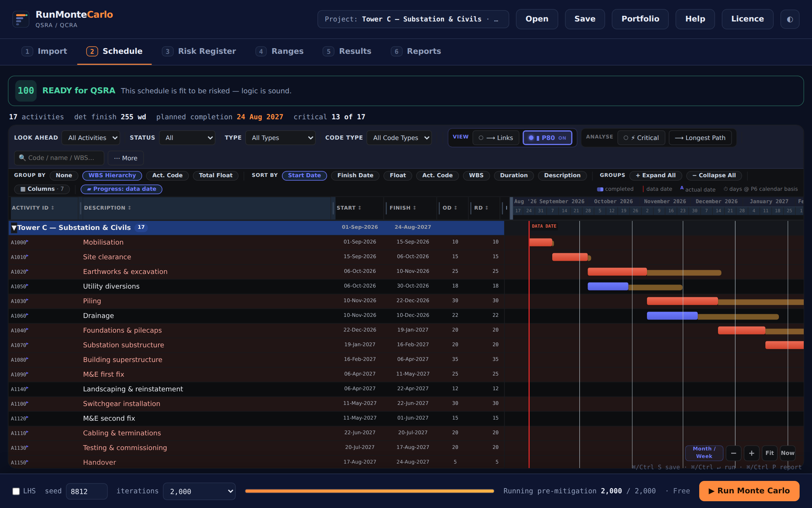Screen dimensions: 812x508
Task: Switch to the Results tab
Action: [347, 51]
